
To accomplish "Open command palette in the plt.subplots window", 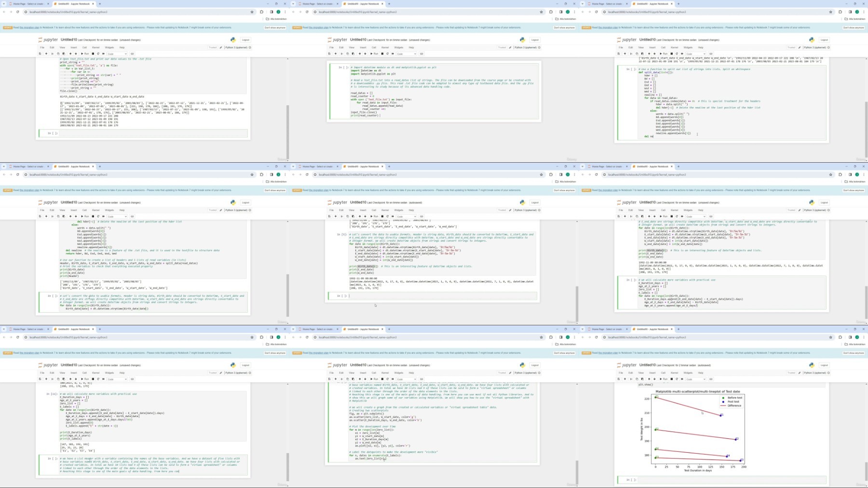I will pyautogui.click(x=421, y=379).
